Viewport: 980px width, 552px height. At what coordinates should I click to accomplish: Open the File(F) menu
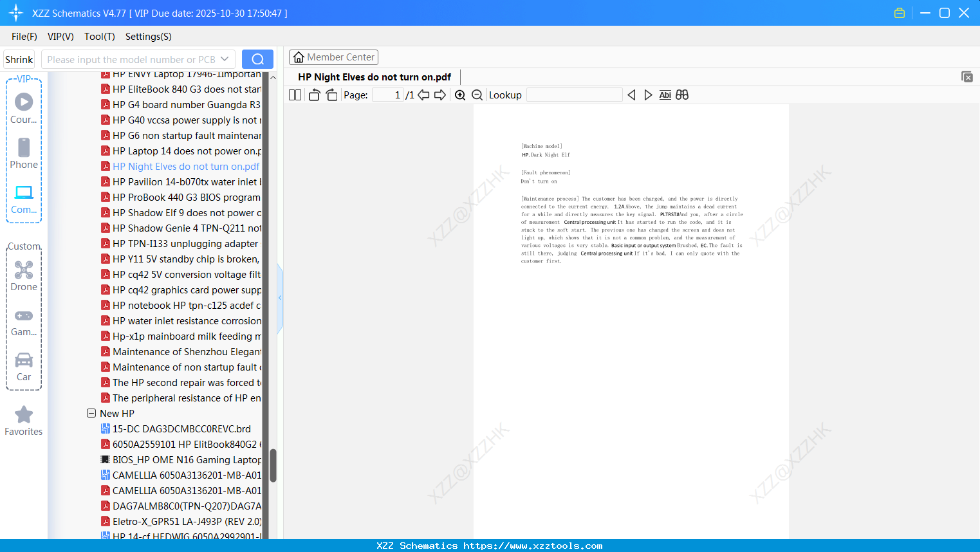[24, 37]
